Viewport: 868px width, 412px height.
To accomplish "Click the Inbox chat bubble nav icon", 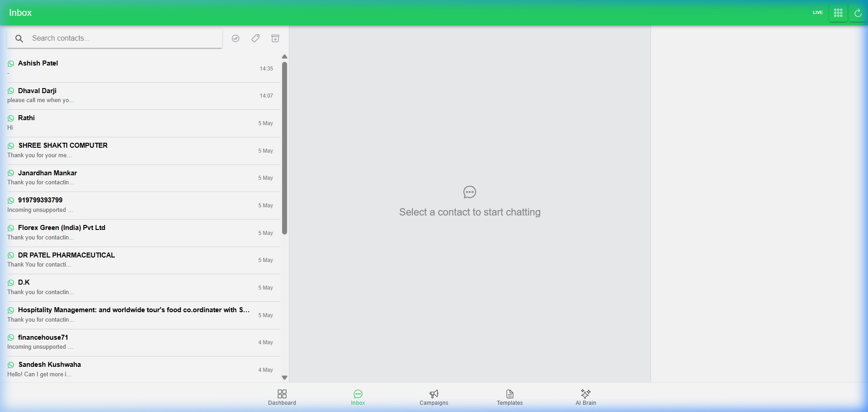I will pyautogui.click(x=358, y=394).
